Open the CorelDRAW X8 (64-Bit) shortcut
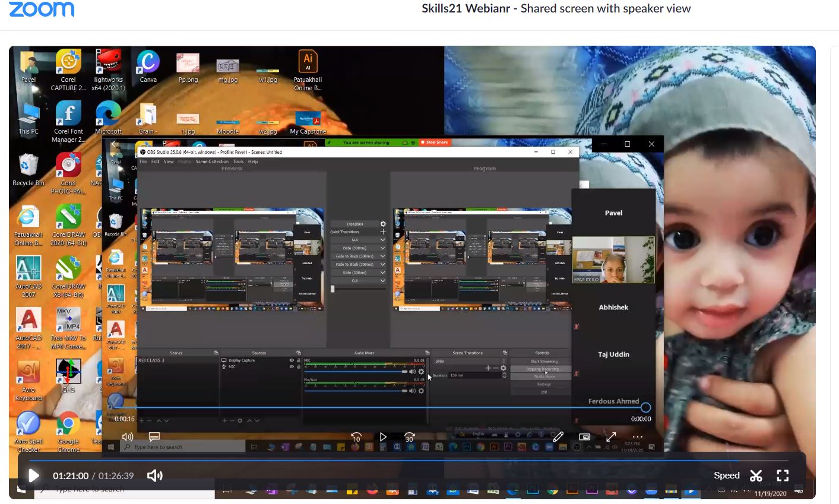 (x=68, y=277)
